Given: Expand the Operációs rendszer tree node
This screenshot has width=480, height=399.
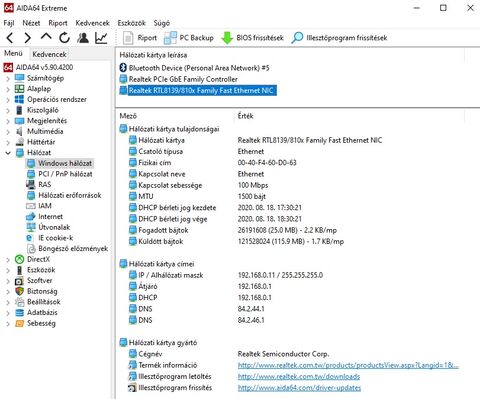Looking at the screenshot, I should pyautogui.click(x=8, y=100).
